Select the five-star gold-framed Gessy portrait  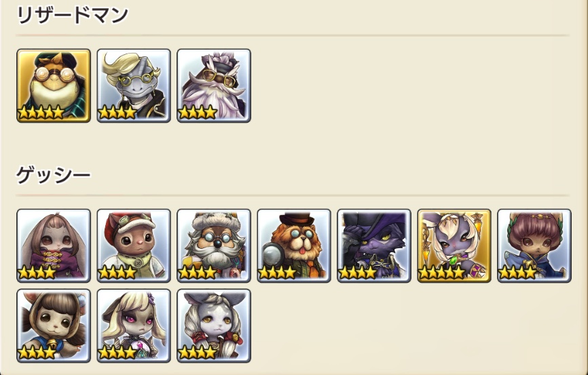click(454, 245)
